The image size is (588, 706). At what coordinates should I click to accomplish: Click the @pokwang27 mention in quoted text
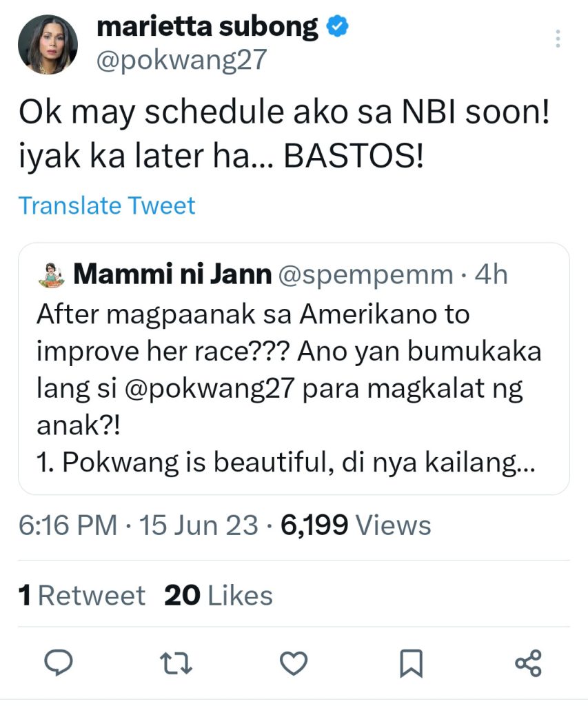pos(190,389)
